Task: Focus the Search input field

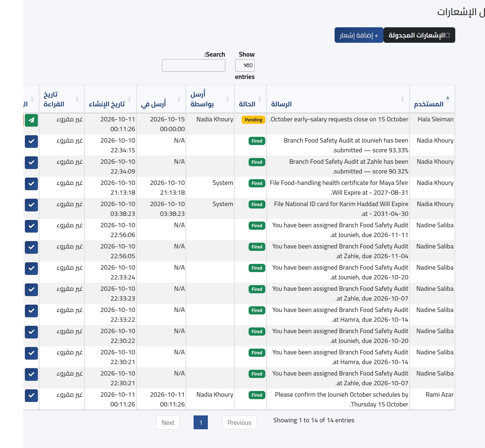Action: [193, 65]
